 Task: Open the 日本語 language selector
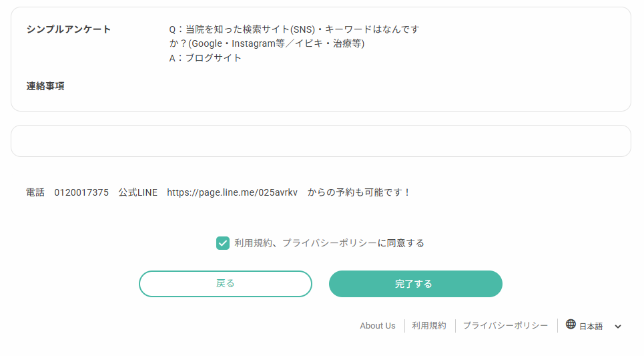coord(591,327)
